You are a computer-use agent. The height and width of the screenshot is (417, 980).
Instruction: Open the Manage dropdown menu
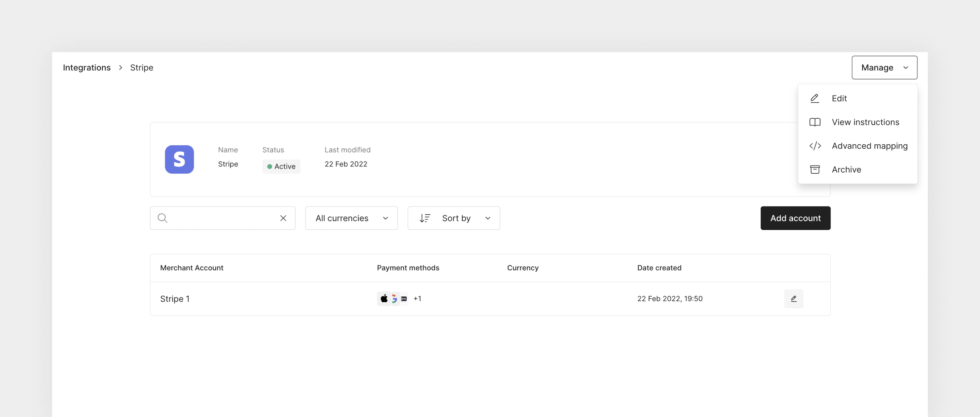884,67
